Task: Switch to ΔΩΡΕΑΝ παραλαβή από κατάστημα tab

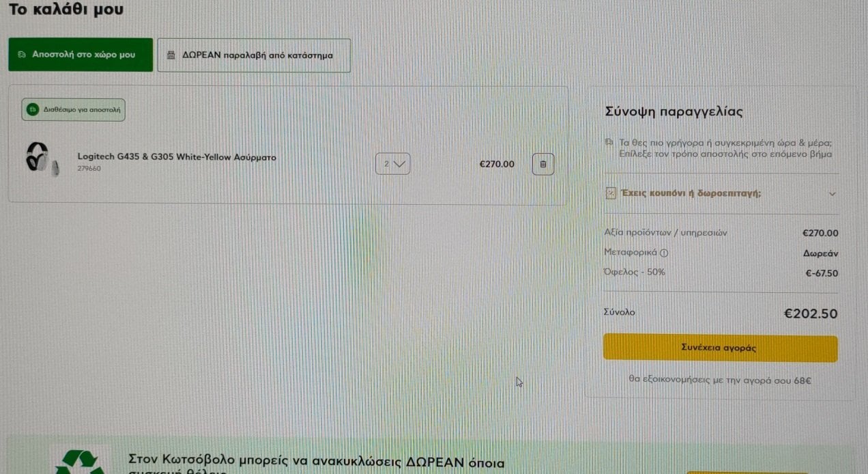Action: point(254,55)
